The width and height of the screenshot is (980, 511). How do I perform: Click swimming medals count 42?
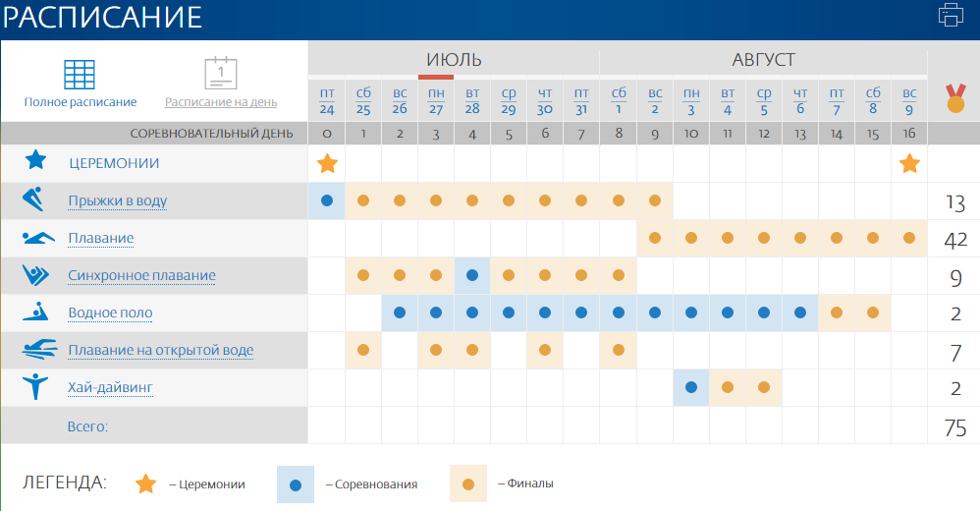point(955,240)
